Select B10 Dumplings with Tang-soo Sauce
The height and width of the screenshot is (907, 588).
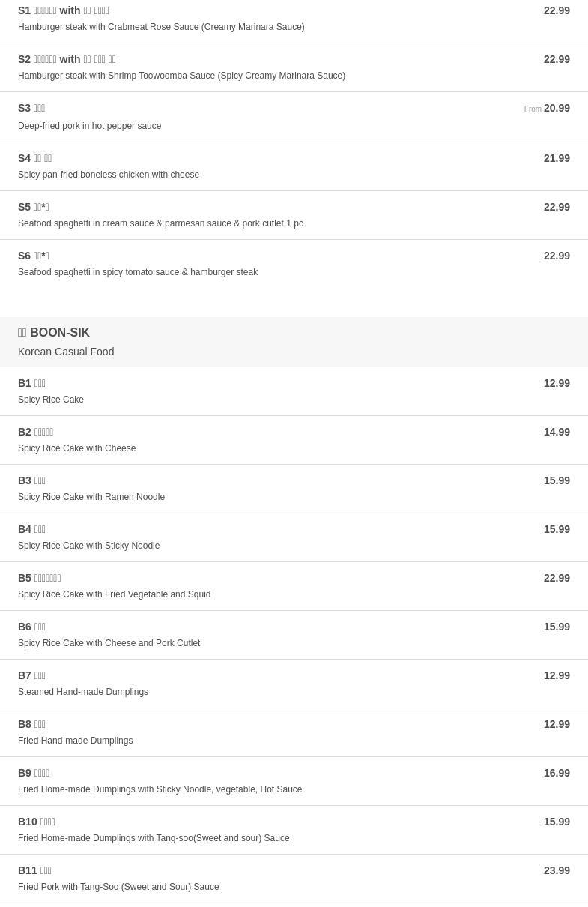pos(294,830)
